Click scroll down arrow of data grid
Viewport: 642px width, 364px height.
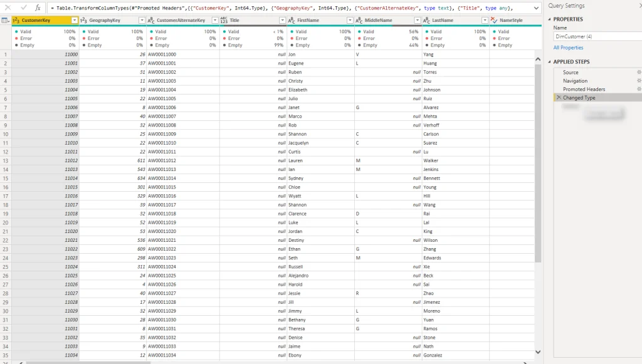tap(538, 351)
